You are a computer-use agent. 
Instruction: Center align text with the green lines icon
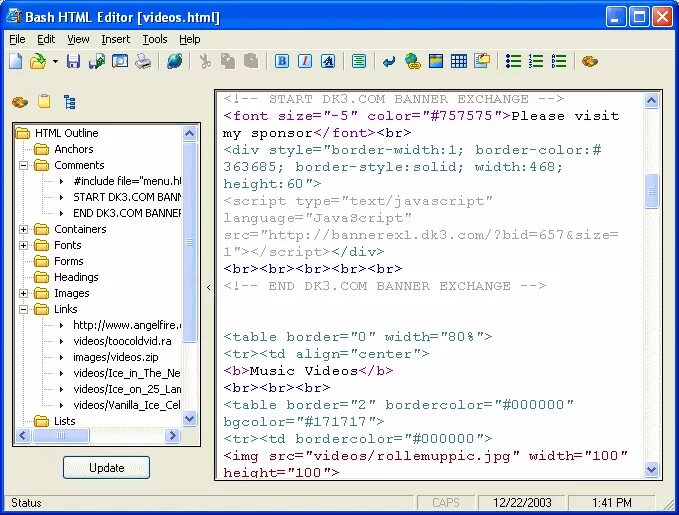pyautogui.click(x=359, y=62)
